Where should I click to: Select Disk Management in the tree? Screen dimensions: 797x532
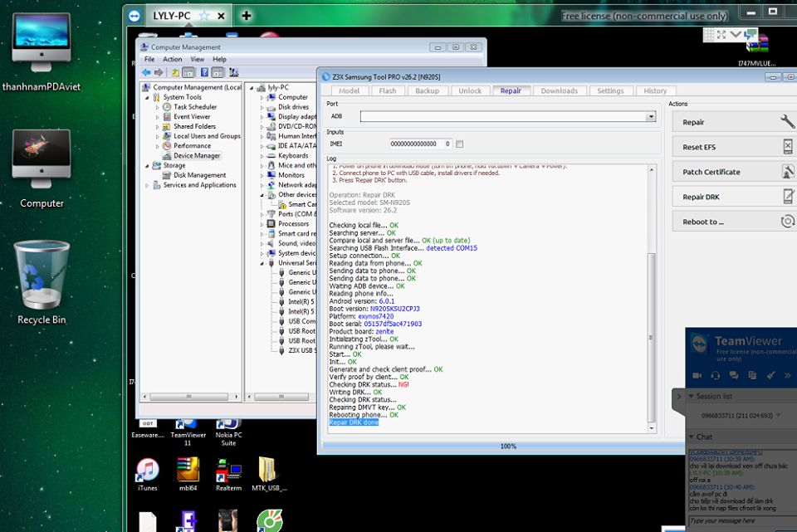[200, 175]
